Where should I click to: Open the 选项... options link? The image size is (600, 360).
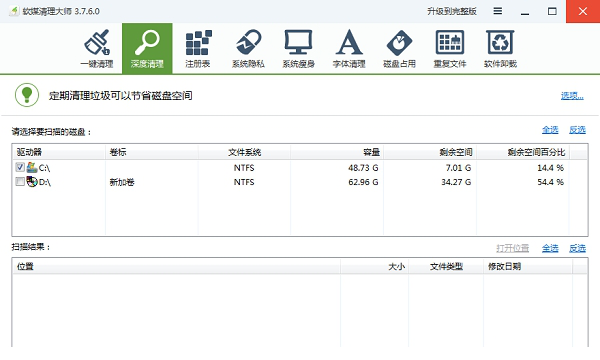[x=572, y=96]
